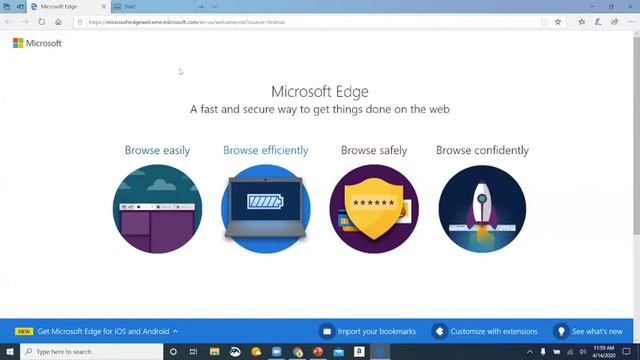
Task: Go back to previous page
Action: point(8,22)
